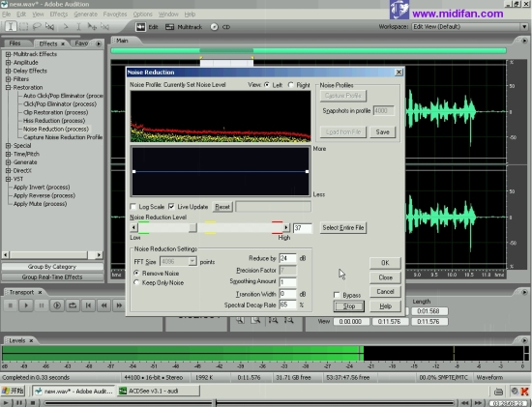Close the Effects tab
The height and width of the screenshot is (407, 532).
click(x=63, y=44)
